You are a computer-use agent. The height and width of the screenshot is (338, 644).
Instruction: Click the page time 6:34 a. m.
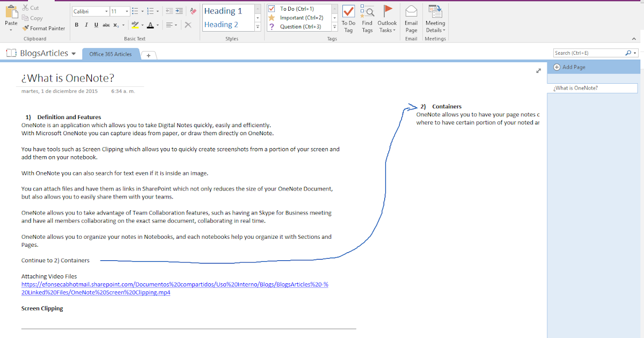point(123,91)
